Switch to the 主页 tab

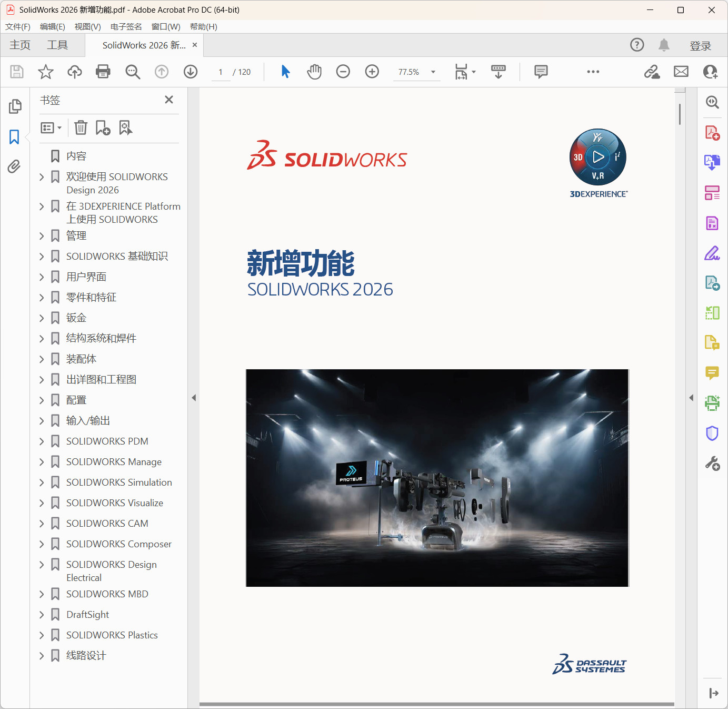[20, 45]
